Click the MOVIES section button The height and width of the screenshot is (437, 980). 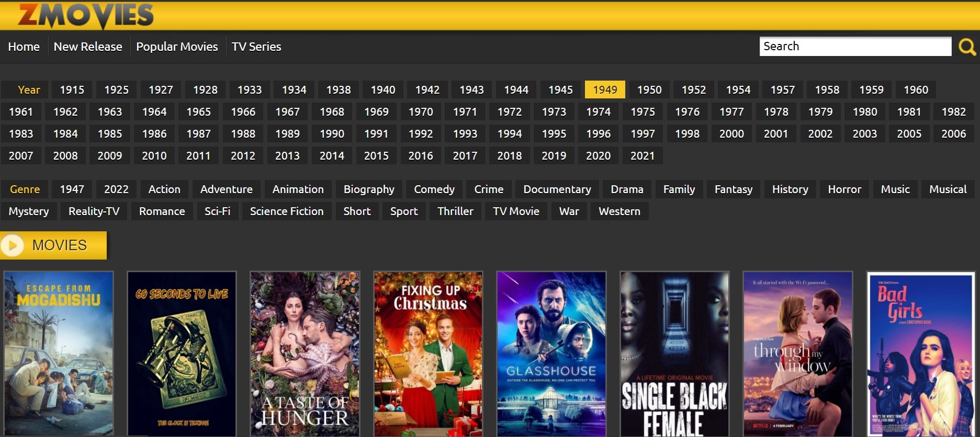click(53, 245)
